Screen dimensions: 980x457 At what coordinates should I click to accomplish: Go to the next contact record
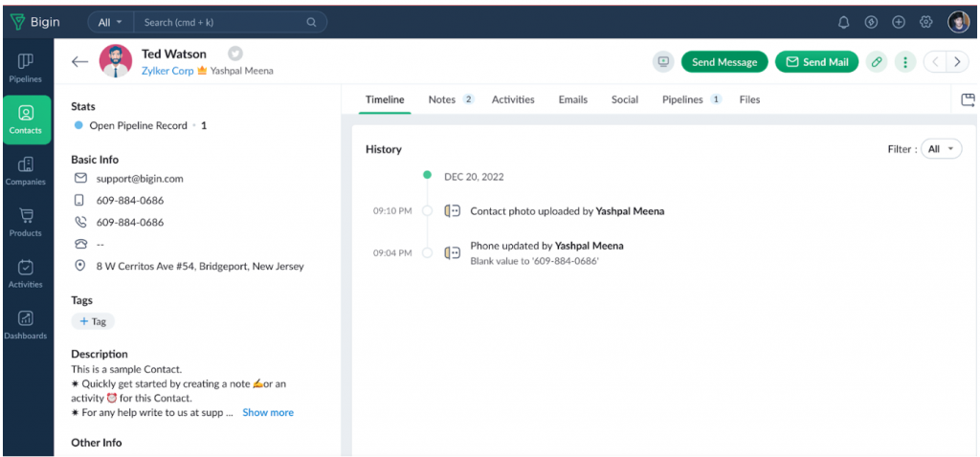tap(957, 62)
